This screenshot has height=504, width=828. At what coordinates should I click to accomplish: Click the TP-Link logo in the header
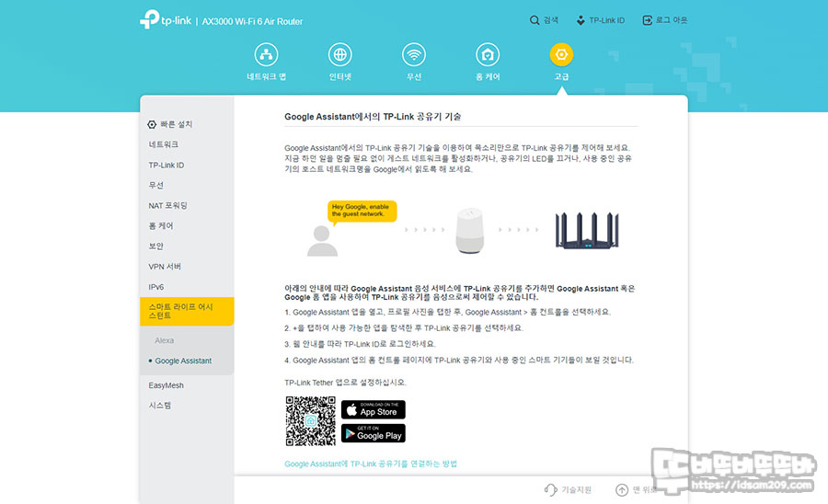point(166,20)
